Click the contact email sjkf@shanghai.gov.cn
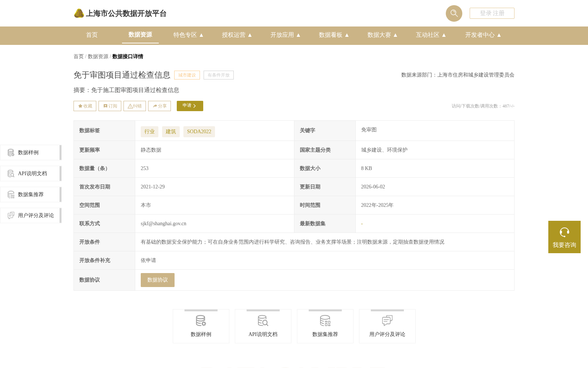The image size is (588, 368). click(x=164, y=223)
